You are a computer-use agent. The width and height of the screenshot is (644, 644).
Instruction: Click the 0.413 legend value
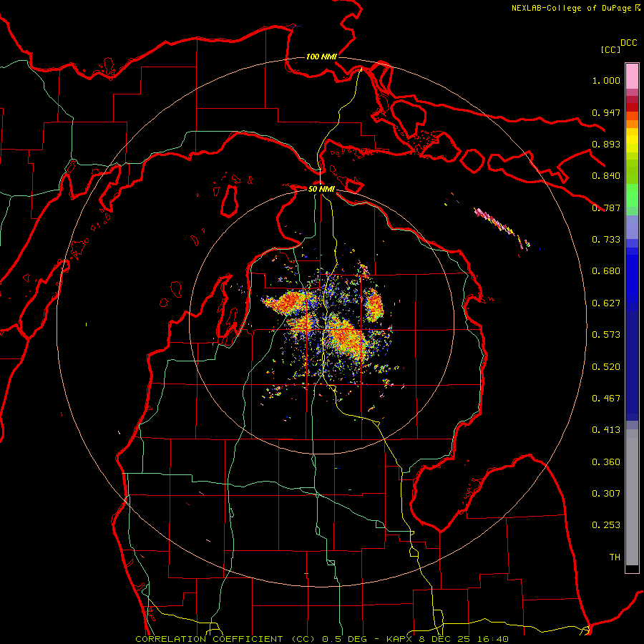point(606,430)
